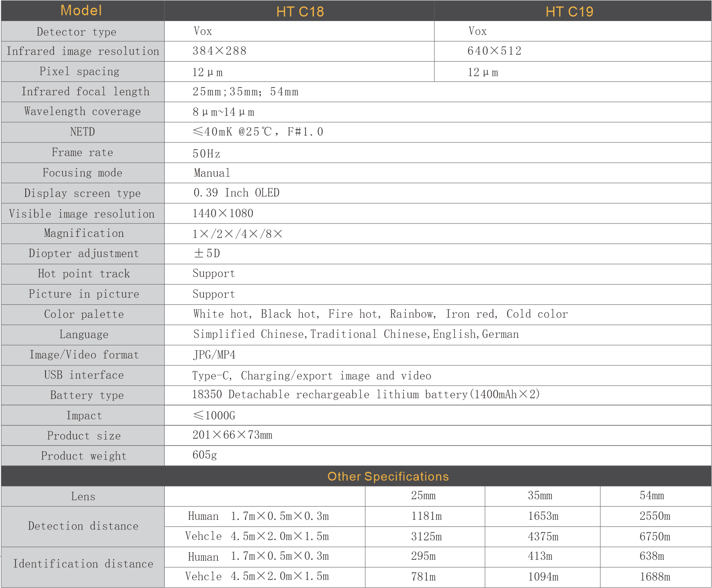Click the Battery type row label
712x588 pixels.
(87, 395)
